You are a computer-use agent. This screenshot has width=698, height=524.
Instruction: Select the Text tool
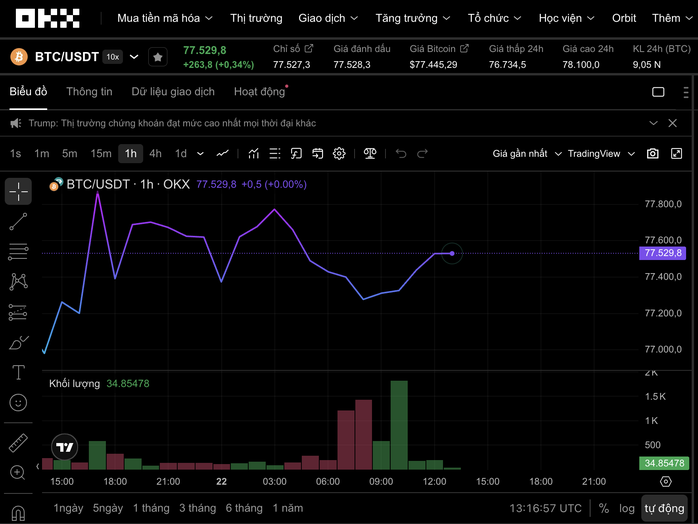click(18, 372)
